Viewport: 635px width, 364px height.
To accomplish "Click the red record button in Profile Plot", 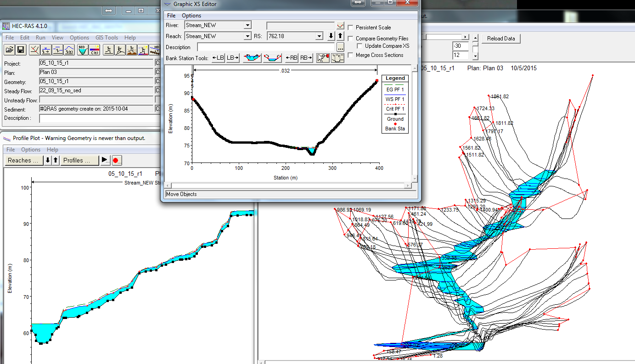I will tap(117, 160).
